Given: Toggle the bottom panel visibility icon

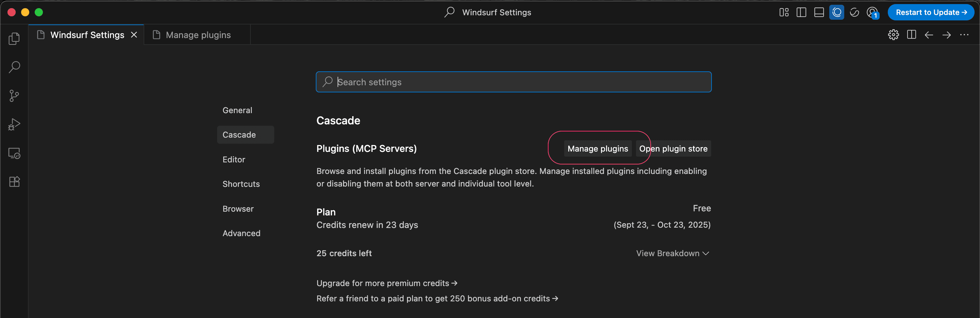Looking at the screenshot, I should 819,12.
